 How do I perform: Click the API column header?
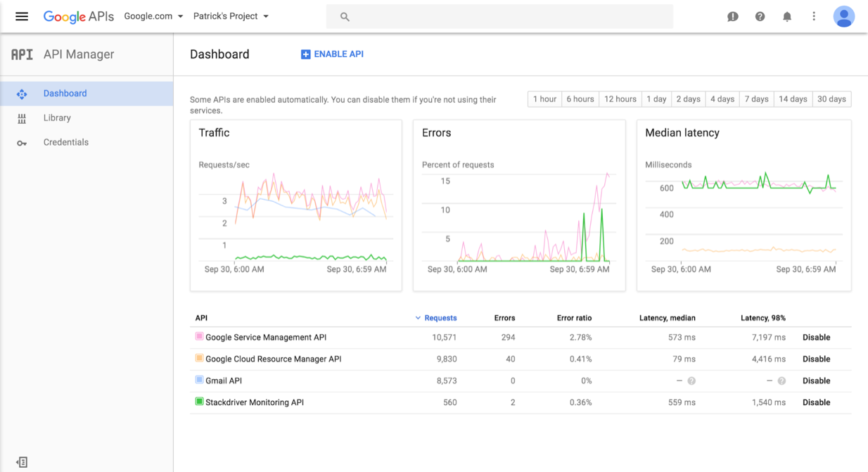tap(201, 318)
